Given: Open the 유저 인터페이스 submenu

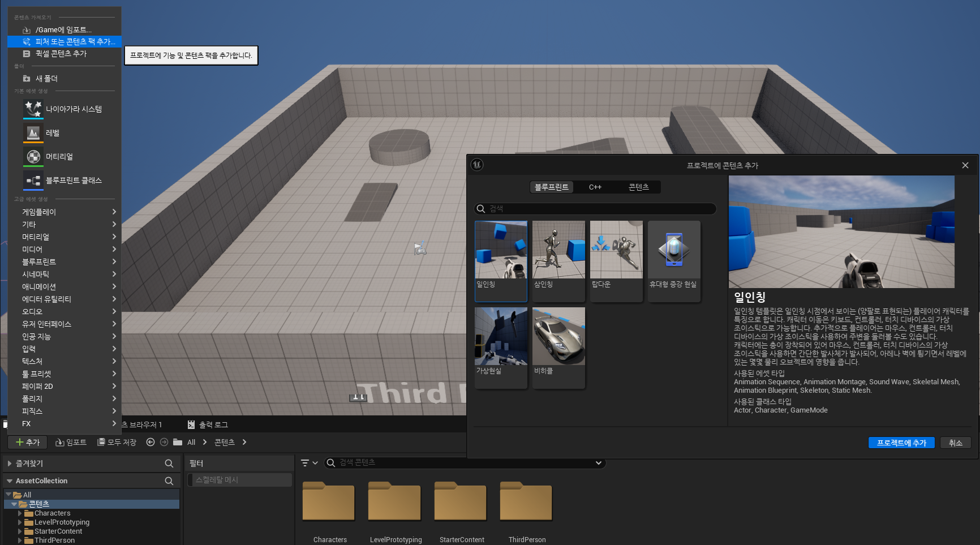Looking at the screenshot, I should (x=64, y=324).
